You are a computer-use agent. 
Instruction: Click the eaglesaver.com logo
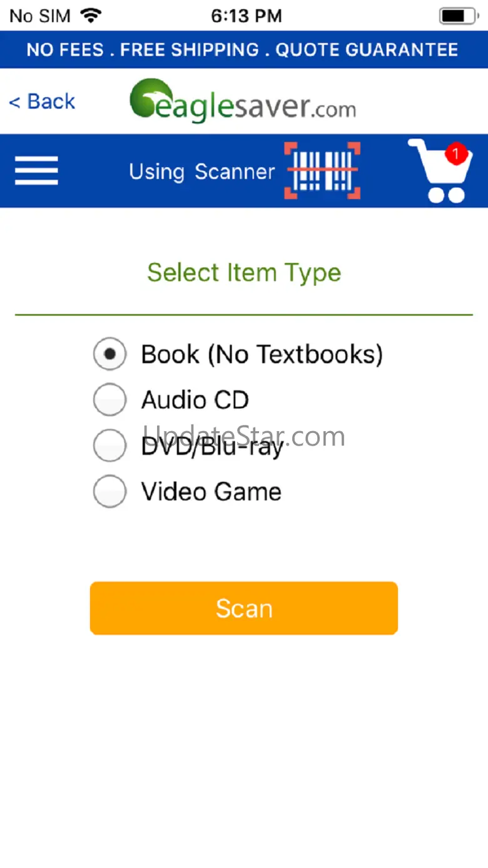click(243, 101)
